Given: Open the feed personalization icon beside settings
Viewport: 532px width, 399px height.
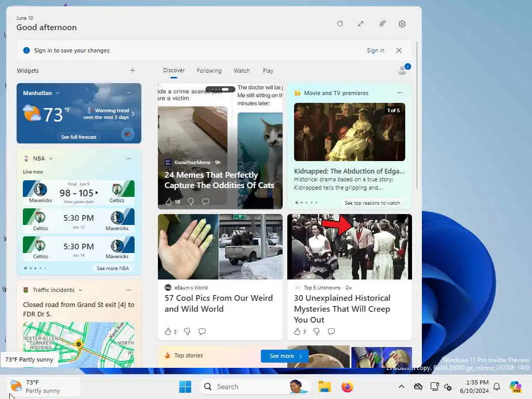Looking at the screenshot, I should tap(382, 24).
